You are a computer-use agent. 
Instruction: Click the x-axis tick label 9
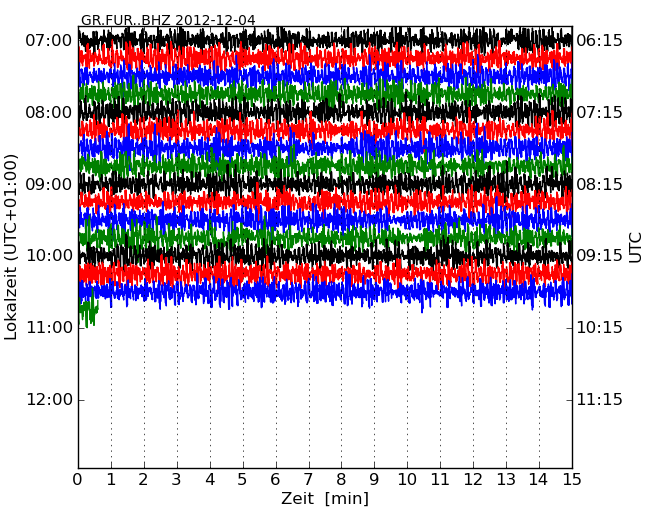(374, 480)
